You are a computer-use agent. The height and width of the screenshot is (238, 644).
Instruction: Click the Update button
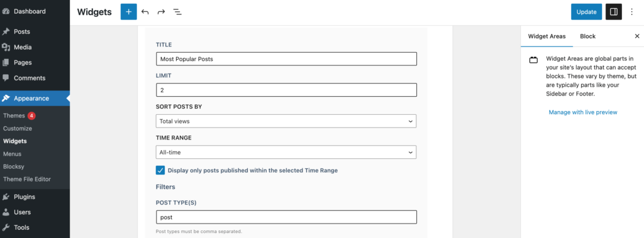[x=587, y=12]
